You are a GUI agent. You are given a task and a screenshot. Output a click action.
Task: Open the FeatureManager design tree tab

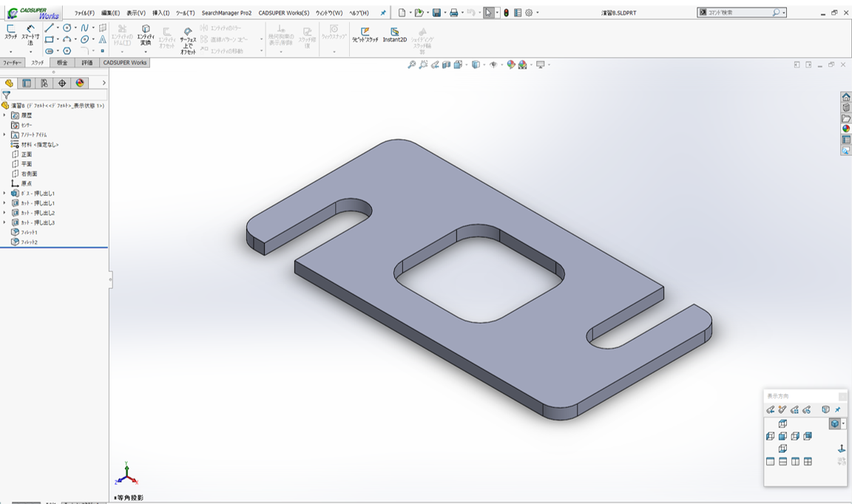pyautogui.click(x=9, y=83)
